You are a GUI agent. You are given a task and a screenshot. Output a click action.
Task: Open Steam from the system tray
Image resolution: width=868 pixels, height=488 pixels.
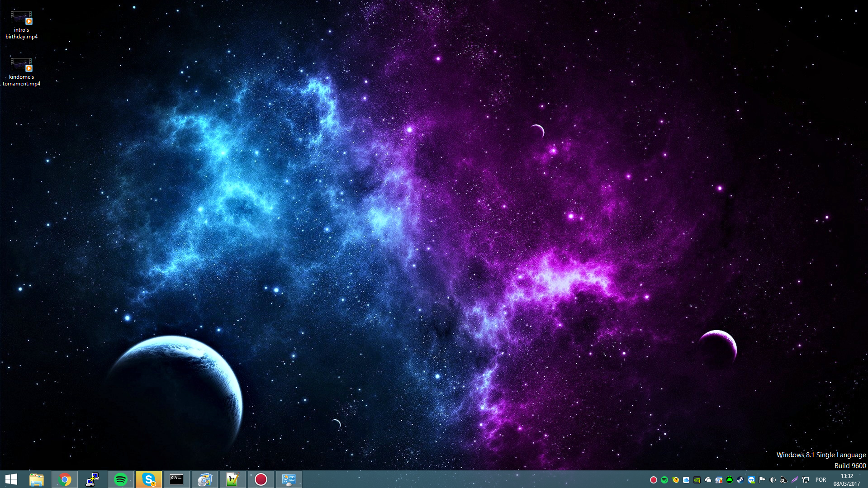(x=740, y=480)
